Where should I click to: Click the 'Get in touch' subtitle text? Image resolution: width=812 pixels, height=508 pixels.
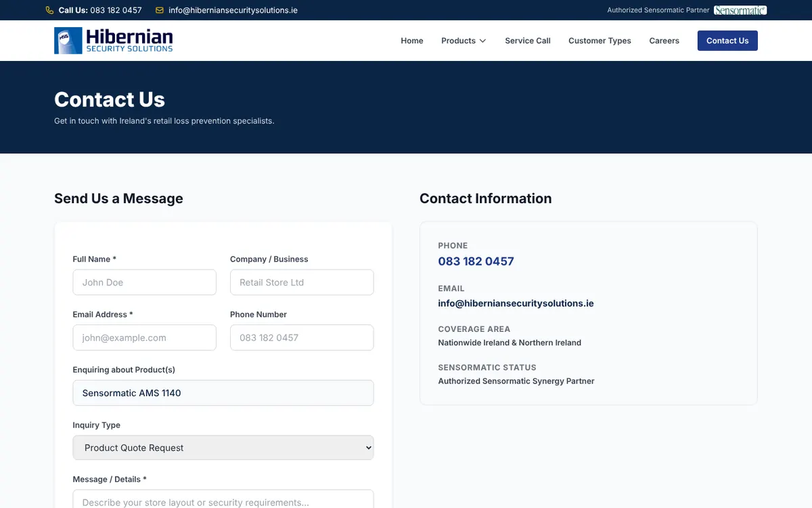click(x=164, y=121)
